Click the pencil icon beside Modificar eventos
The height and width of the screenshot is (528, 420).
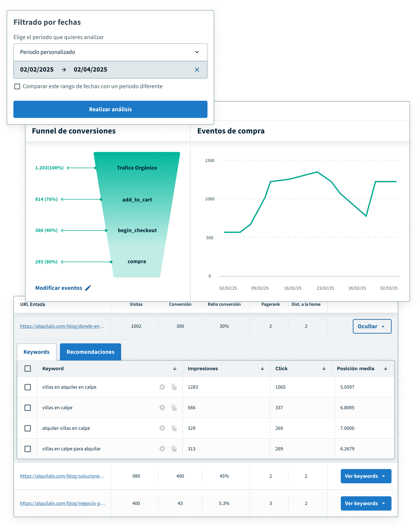[88, 288]
